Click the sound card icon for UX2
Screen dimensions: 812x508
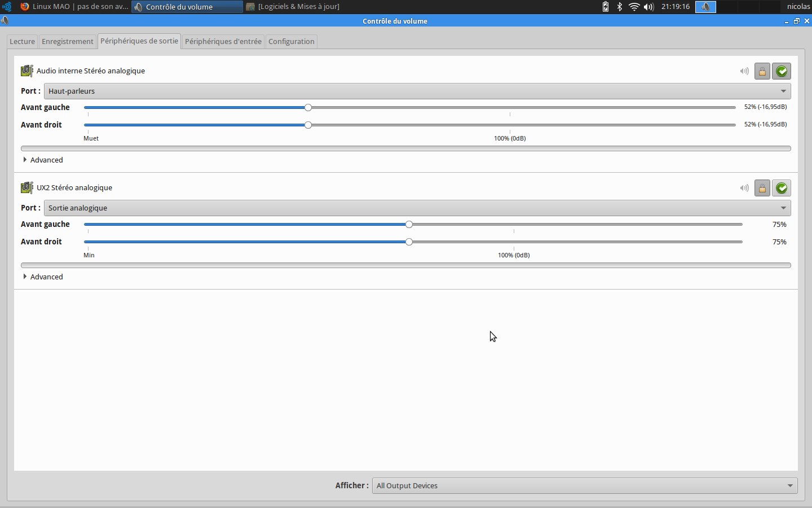pos(27,187)
